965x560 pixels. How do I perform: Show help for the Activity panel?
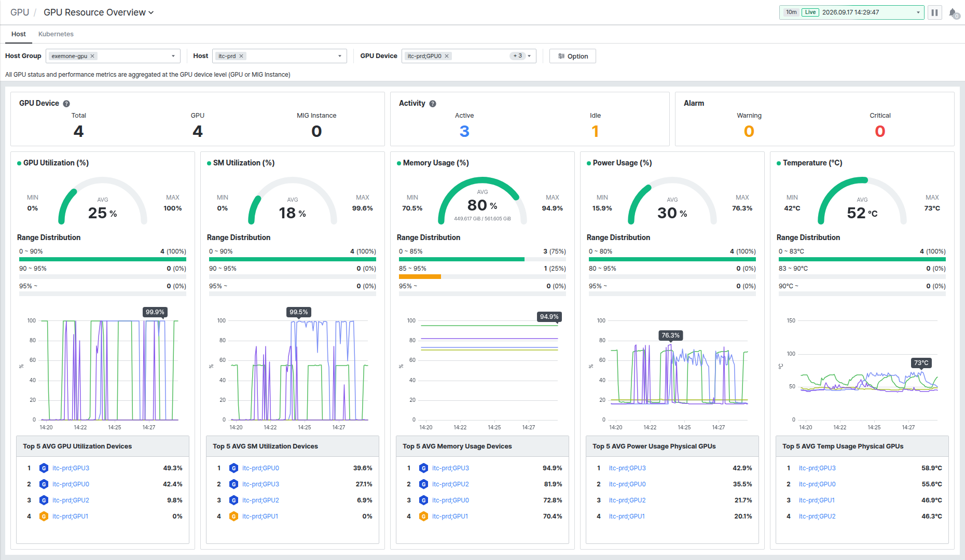click(x=433, y=104)
